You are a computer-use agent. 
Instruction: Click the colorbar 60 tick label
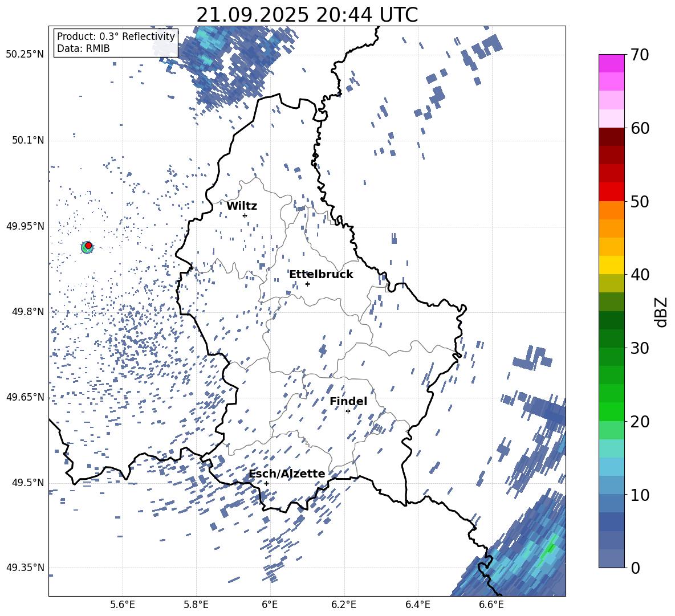pos(640,128)
